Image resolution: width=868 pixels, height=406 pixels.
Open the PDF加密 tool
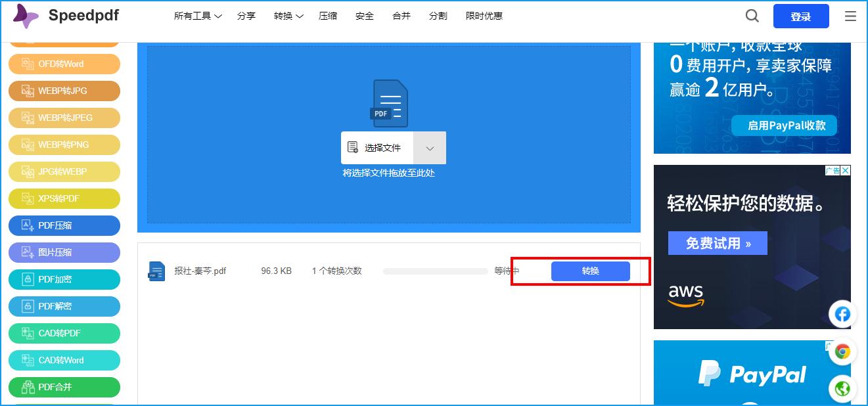64,279
